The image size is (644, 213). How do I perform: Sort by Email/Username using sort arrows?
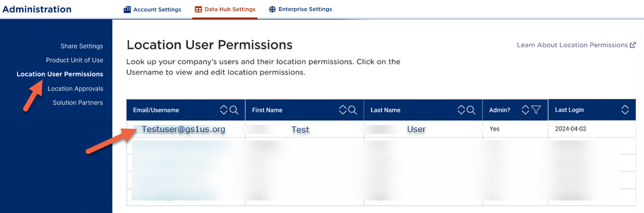tap(224, 110)
